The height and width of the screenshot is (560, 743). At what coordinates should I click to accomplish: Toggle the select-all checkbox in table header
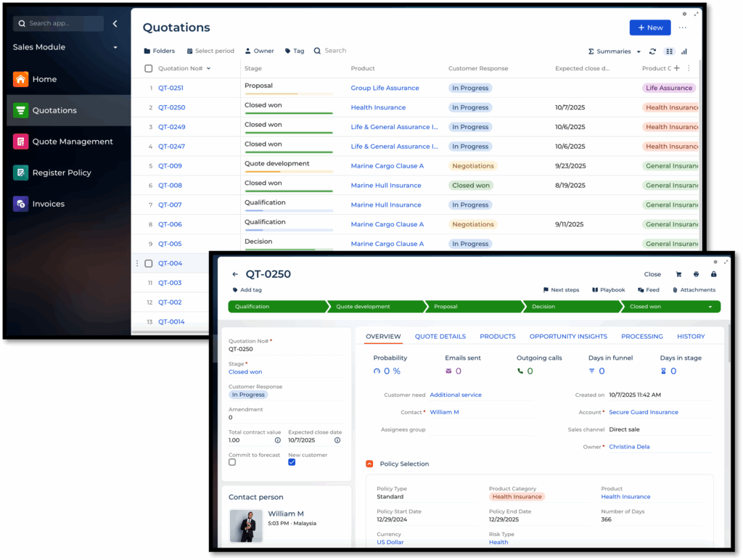click(149, 69)
